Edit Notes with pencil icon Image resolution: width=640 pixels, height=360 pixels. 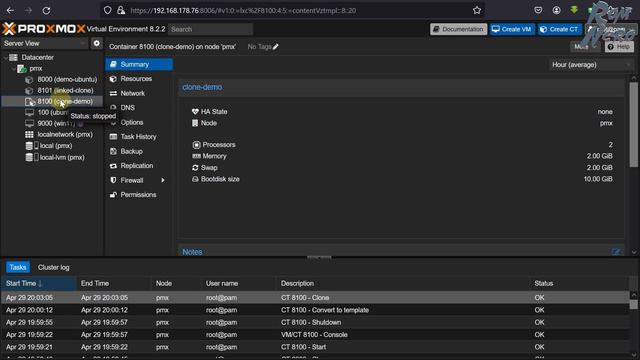616,252
